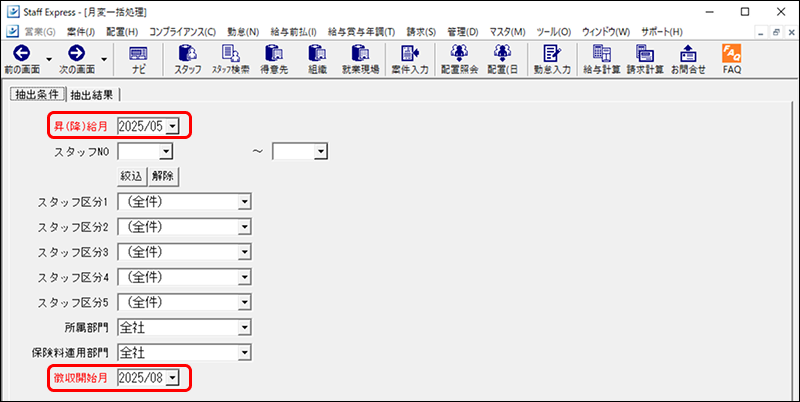Open the スタッフ区分2 dropdown
The height and width of the screenshot is (402, 800).
click(245, 227)
